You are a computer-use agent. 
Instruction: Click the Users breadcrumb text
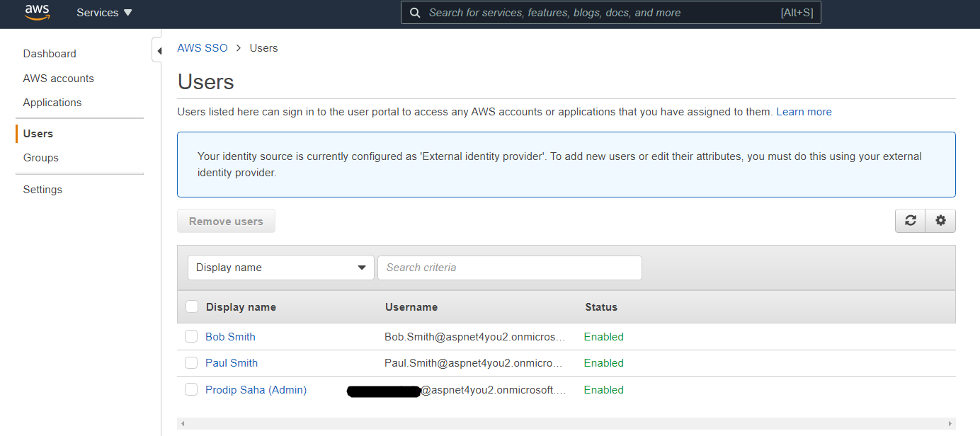click(263, 48)
